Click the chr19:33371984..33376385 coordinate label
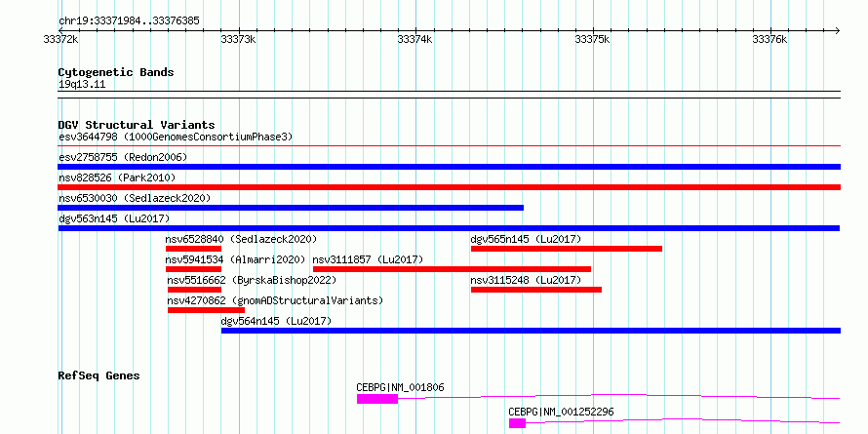This screenshot has width=868, height=434. (129, 21)
